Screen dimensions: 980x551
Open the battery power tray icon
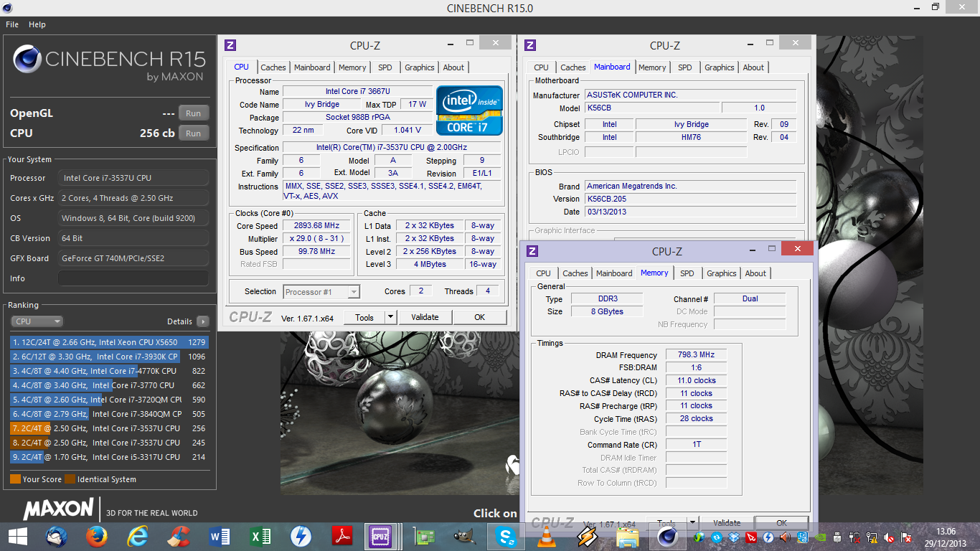point(854,537)
